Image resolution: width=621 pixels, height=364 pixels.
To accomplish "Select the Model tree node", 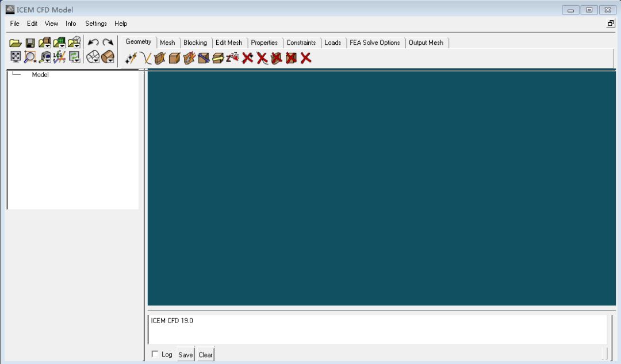I will coord(40,74).
